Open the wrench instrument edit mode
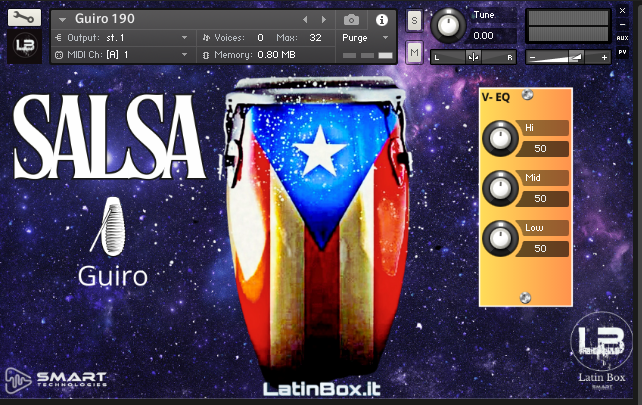This screenshot has height=405, width=642. (x=24, y=17)
